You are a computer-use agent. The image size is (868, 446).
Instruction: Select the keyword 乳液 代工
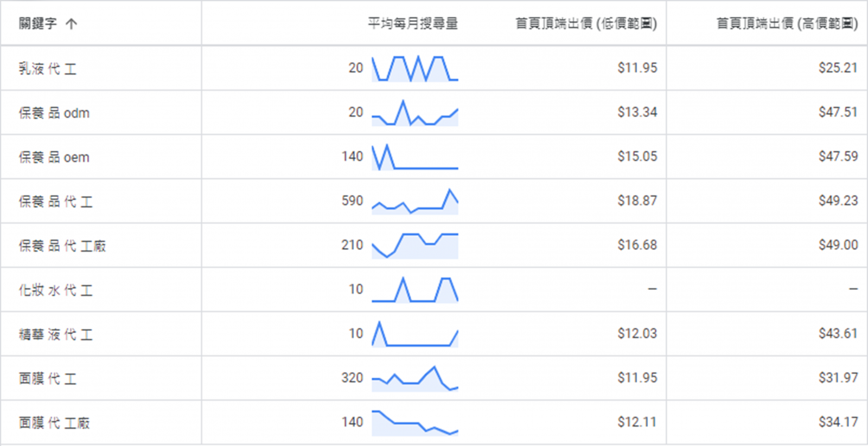point(48,69)
